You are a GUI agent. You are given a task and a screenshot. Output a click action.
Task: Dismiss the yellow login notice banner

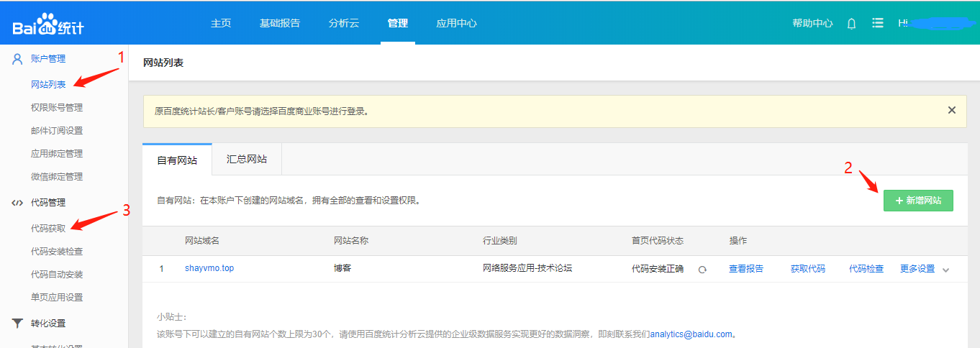pos(951,111)
